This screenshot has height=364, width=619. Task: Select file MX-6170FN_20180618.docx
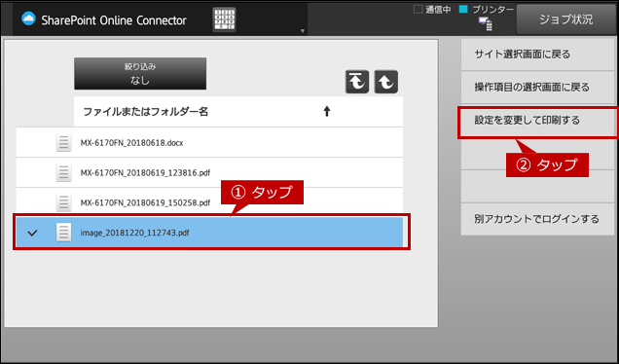209,142
